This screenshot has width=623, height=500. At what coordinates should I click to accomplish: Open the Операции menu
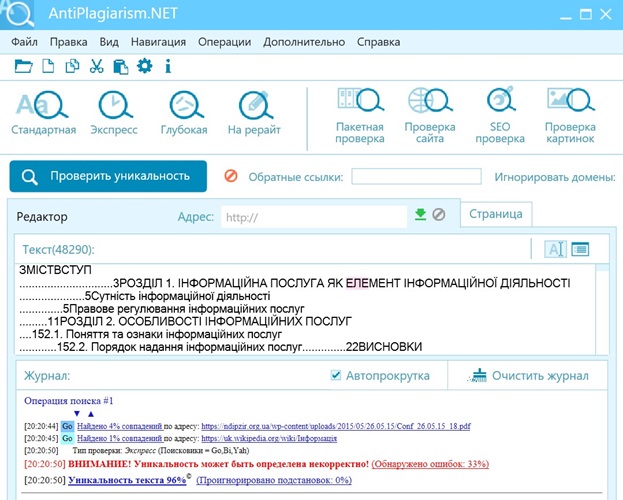[x=224, y=42]
